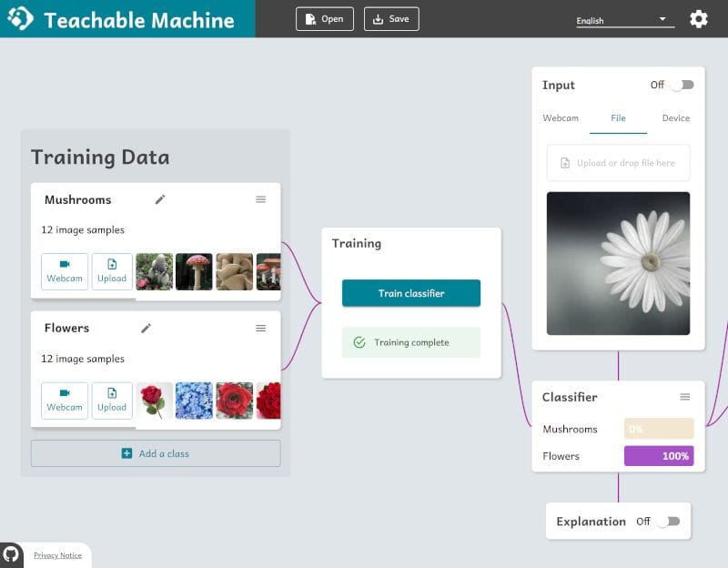Rename the Mushrooms class with the pencil icon

tap(160, 199)
